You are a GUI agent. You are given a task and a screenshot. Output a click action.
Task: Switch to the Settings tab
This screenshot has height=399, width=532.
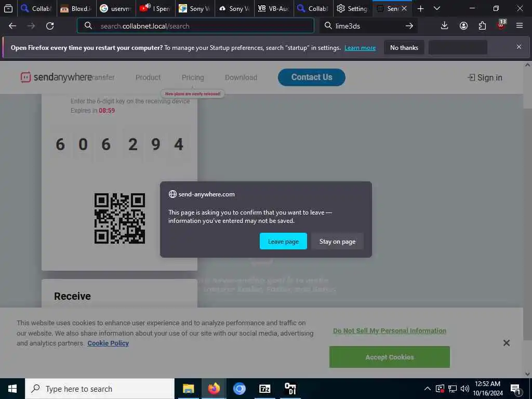coord(353,8)
